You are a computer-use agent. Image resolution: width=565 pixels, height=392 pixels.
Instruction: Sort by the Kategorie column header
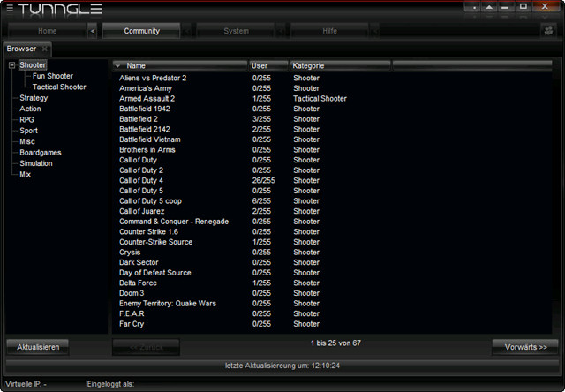click(x=340, y=65)
